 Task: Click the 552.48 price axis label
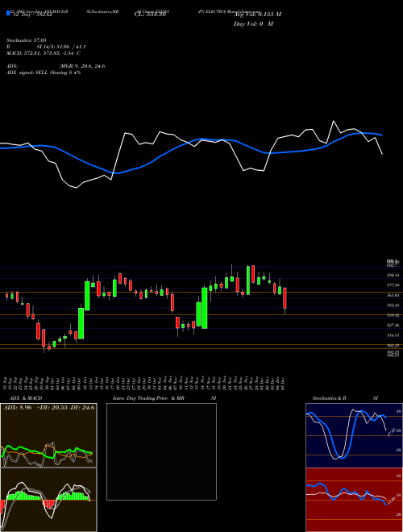(x=393, y=305)
